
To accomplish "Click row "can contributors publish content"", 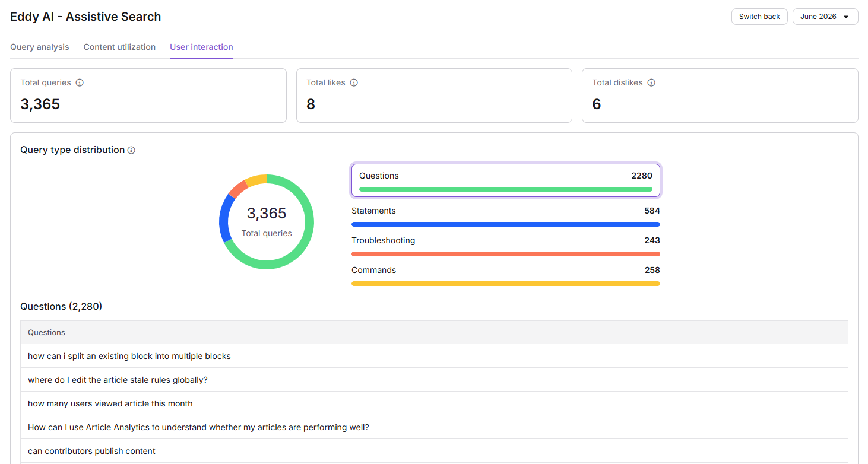I will [434, 451].
